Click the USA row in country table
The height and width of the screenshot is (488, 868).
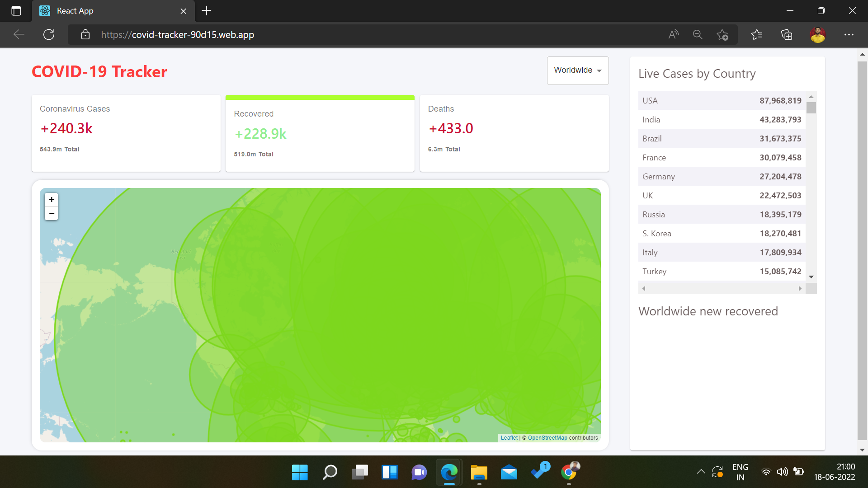coord(722,100)
